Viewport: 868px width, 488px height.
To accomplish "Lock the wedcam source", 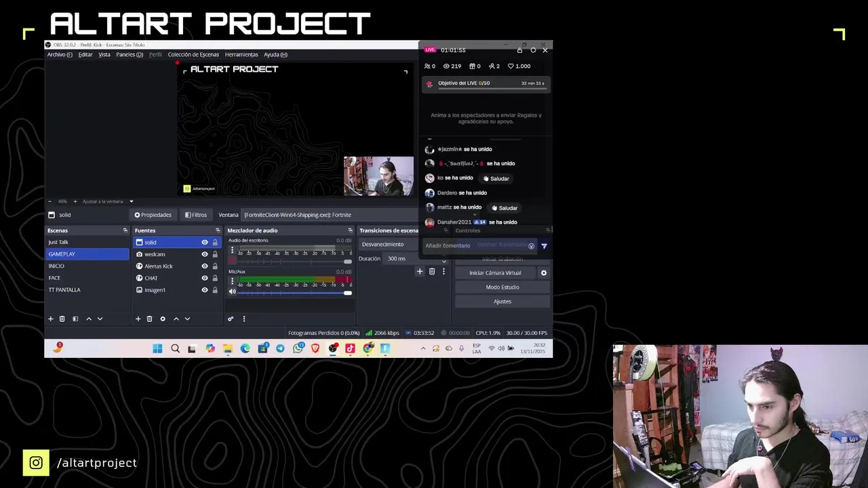I will coord(215,254).
